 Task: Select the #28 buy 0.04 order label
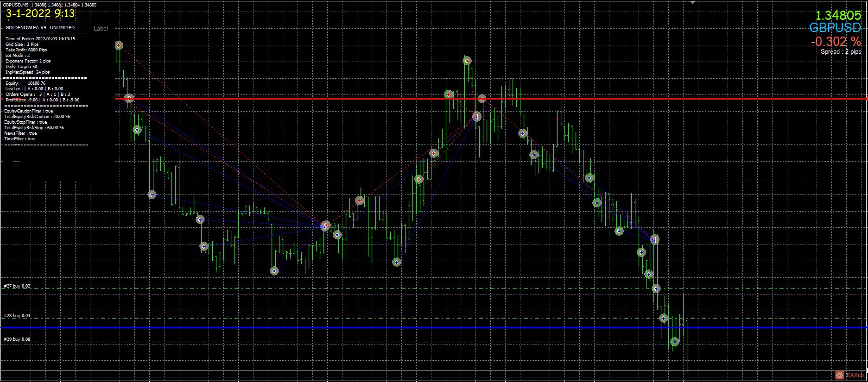pos(17,316)
